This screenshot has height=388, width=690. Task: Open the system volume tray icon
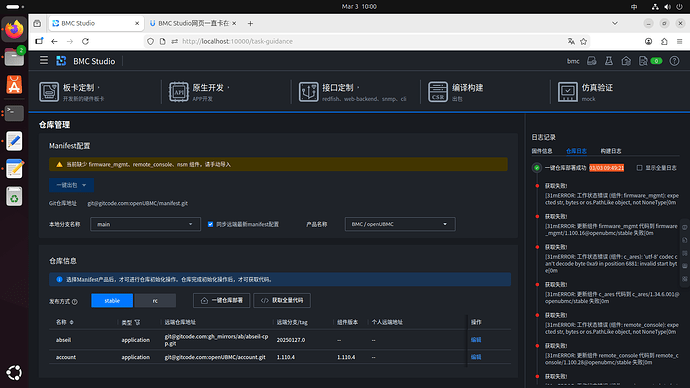[667, 7]
